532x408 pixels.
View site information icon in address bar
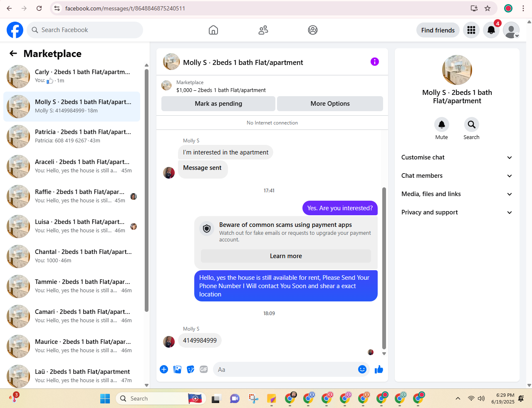click(x=57, y=8)
